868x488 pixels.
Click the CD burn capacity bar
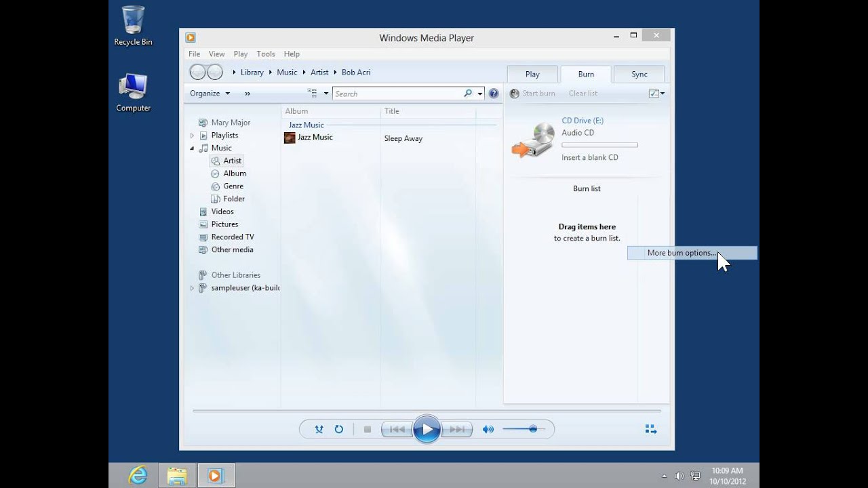[599, 145]
